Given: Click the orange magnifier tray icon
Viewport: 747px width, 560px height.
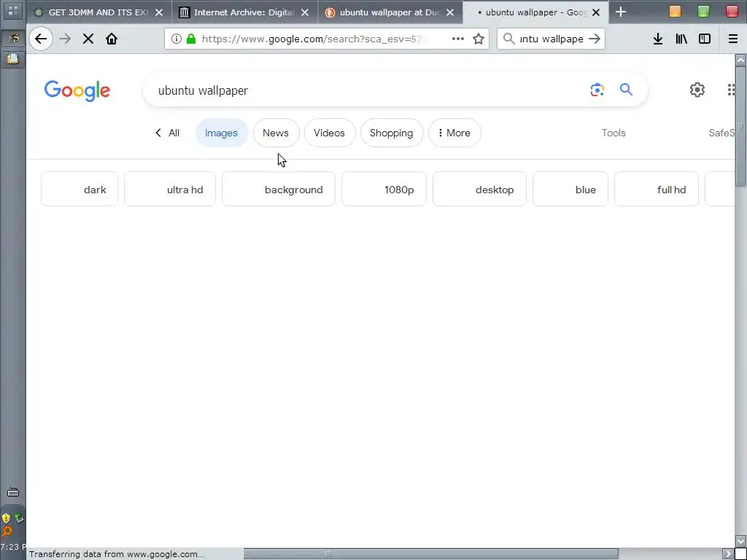Looking at the screenshot, I should [6, 531].
